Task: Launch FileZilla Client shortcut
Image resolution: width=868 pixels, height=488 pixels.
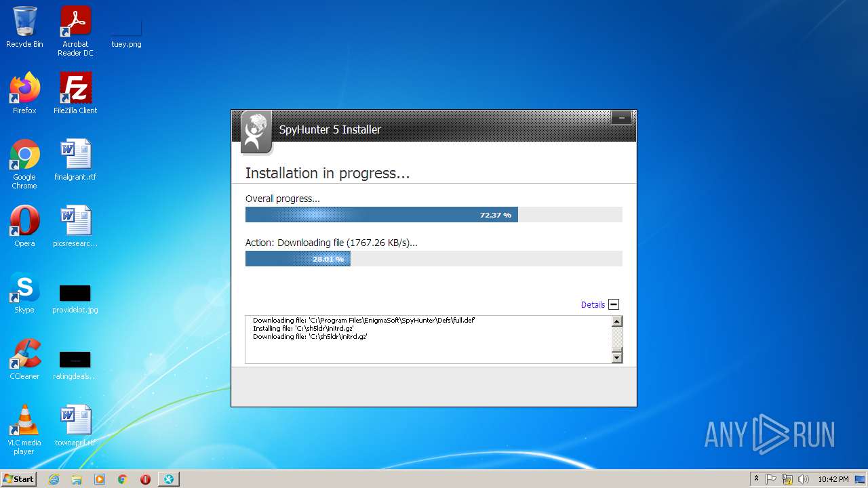Action: pyautogui.click(x=75, y=94)
